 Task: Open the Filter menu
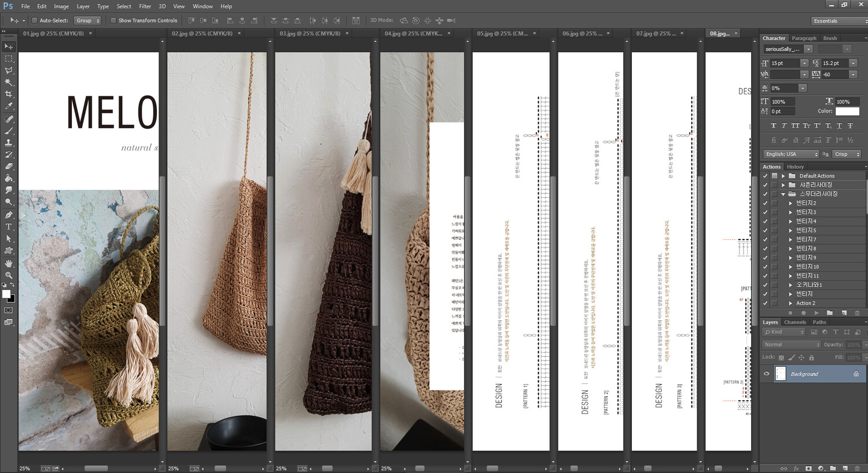[145, 6]
